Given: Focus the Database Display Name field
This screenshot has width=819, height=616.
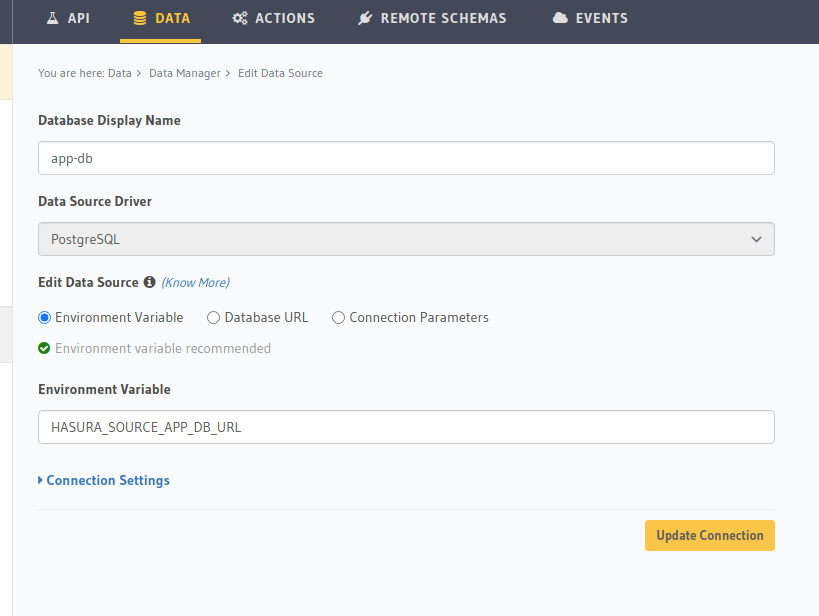Looking at the screenshot, I should click(406, 158).
